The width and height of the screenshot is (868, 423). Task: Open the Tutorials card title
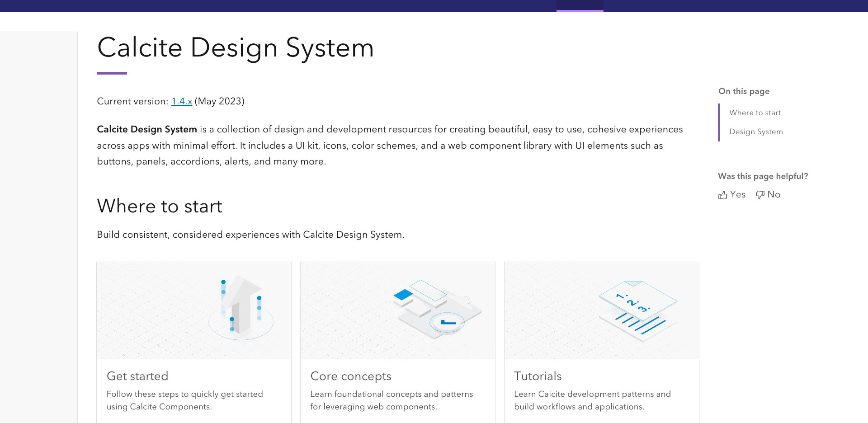point(538,376)
